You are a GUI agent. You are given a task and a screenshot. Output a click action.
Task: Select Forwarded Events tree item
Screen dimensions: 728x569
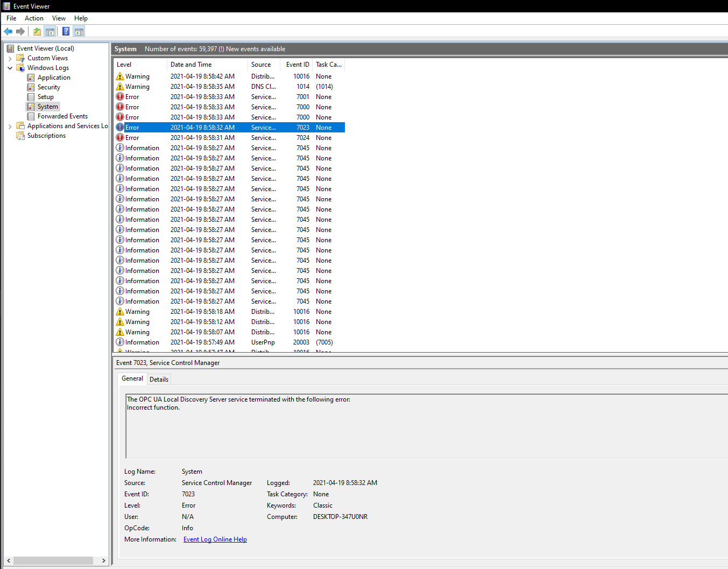62,116
